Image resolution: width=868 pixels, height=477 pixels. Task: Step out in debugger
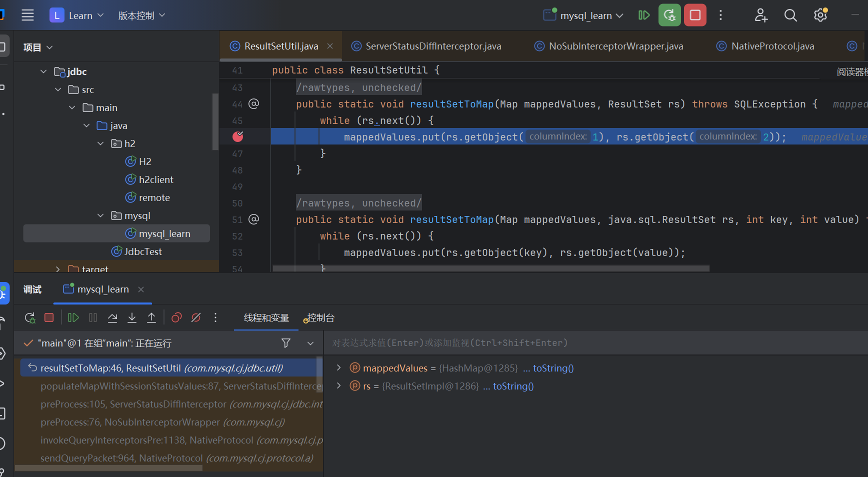point(151,317)
